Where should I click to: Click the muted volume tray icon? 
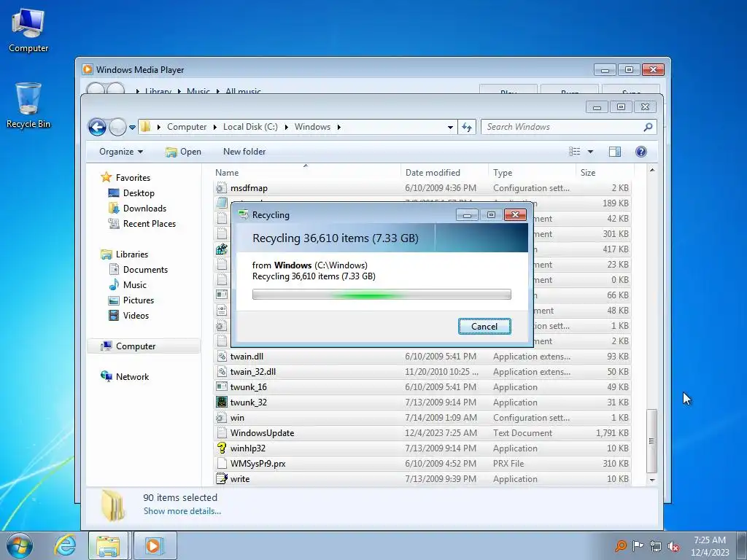click(673, 546)
